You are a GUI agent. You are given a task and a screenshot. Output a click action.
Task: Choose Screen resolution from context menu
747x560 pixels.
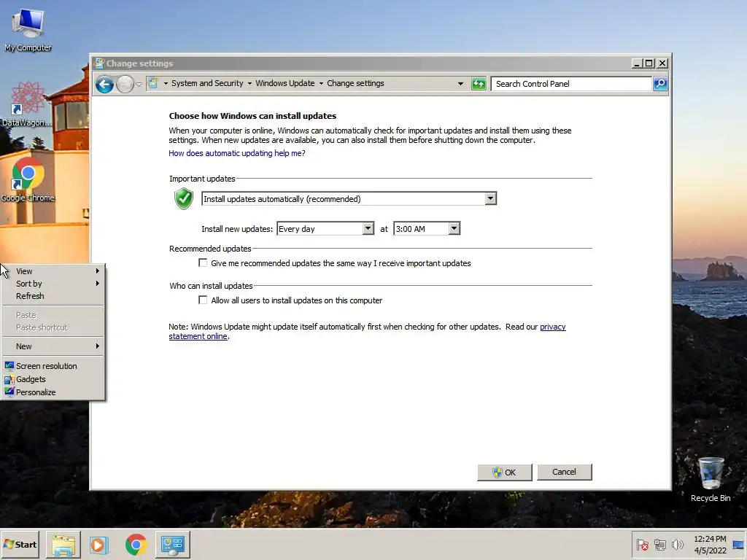pos(53,366)
